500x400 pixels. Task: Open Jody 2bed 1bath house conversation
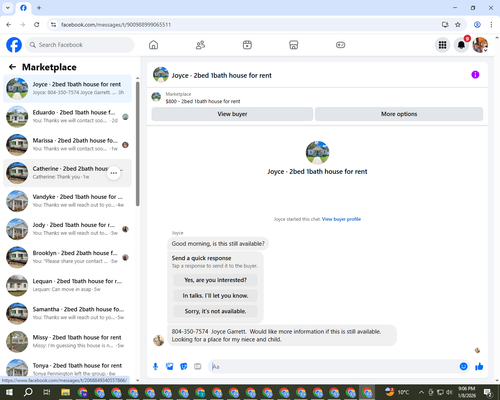click(67, 229)
